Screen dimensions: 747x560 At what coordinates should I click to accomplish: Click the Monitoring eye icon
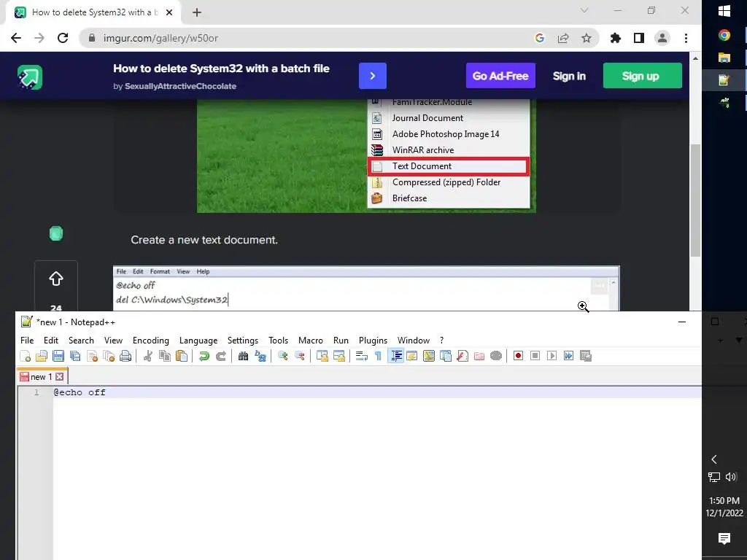[496, 356]
